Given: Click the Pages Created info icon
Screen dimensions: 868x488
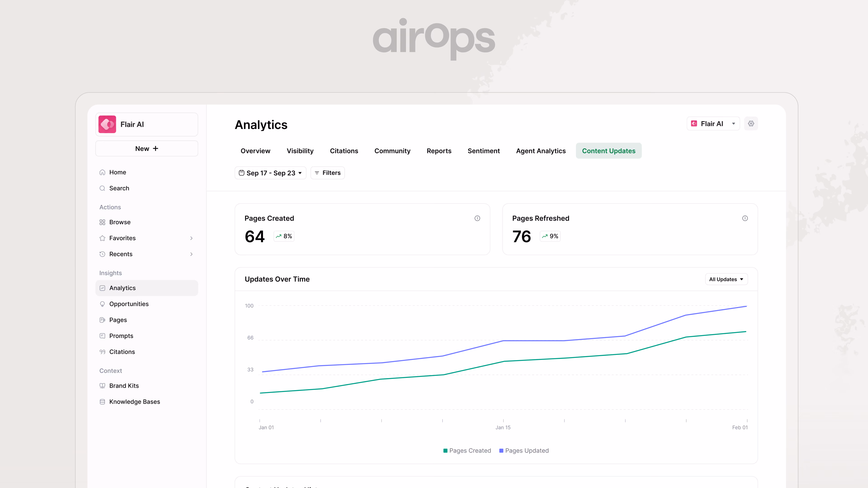Looking at the screenshot, I should click(x=477, y=218).
